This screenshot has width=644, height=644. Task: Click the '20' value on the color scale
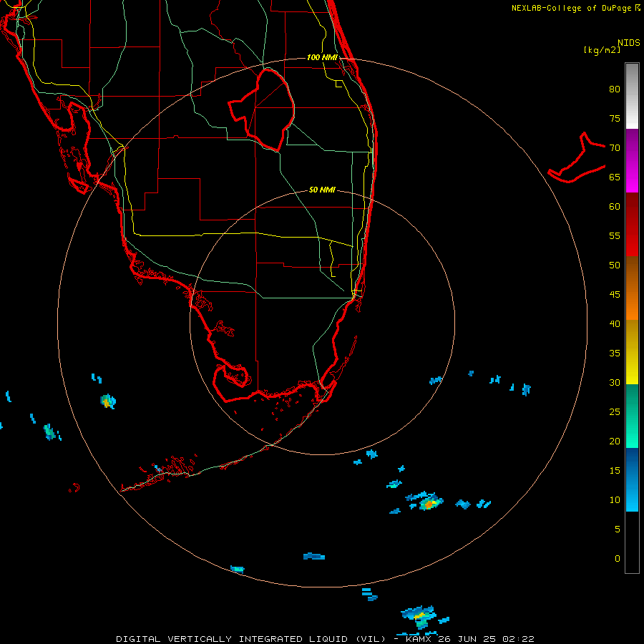tap(615, 441)
